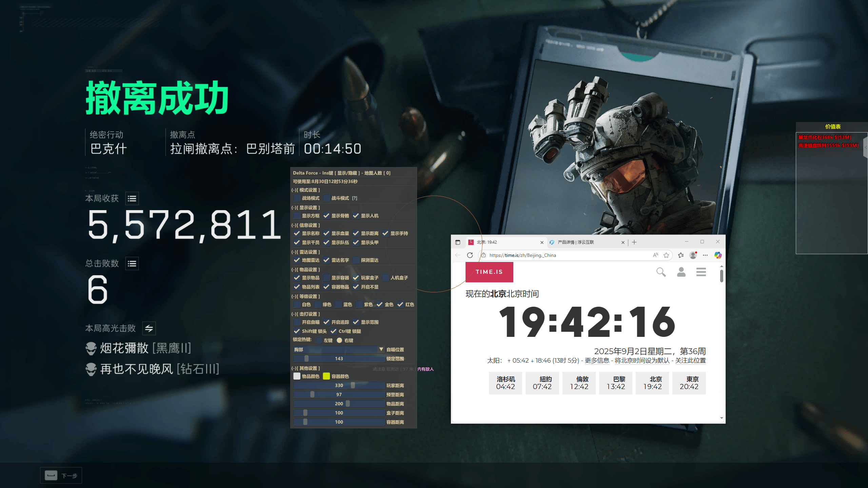Click the time.is page vertical scrollbar
868x488 pixels.
722,342
